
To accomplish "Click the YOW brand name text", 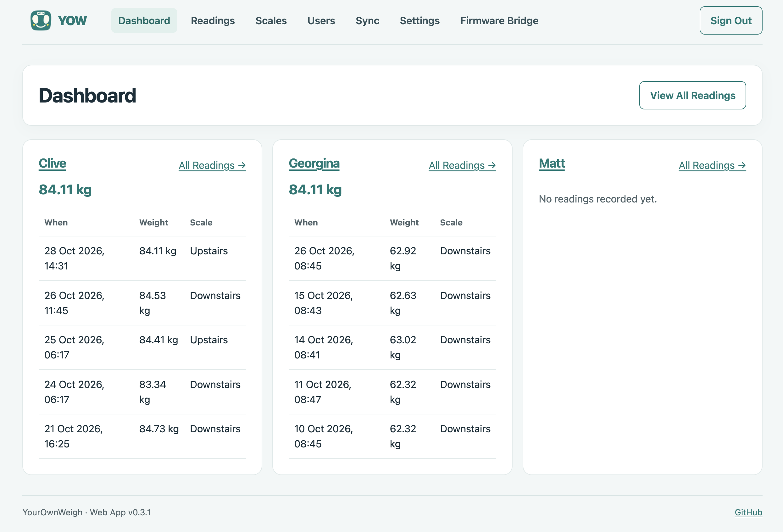I will tap(72, 20).
